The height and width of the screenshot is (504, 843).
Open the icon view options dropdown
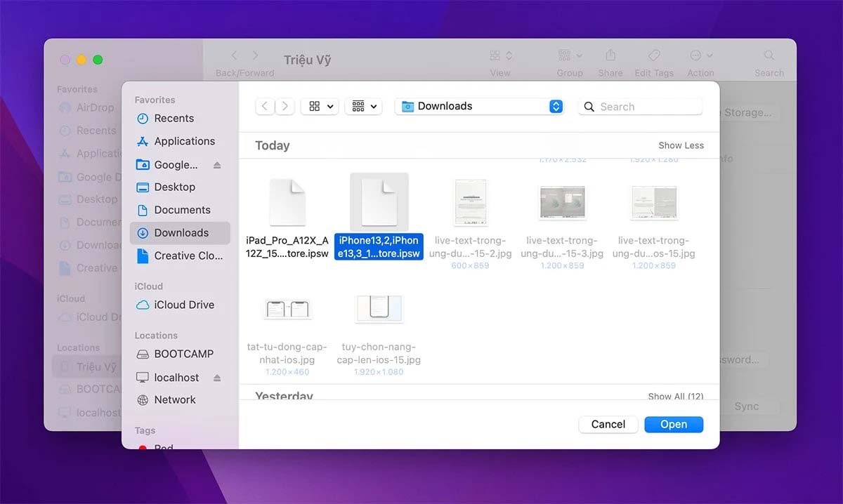pyautogui.click(x=320, y=106)
